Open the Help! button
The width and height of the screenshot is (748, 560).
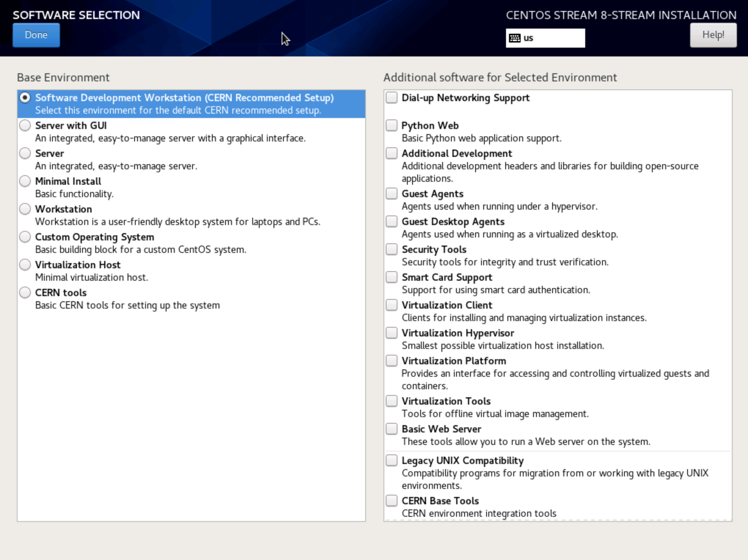(x=713, y=35)
